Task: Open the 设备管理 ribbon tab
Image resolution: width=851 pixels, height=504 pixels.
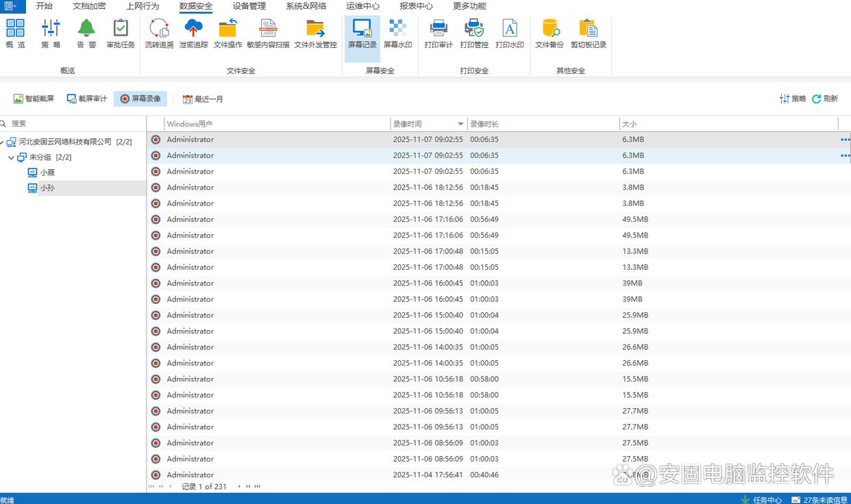Action: [x=249, y=6]
